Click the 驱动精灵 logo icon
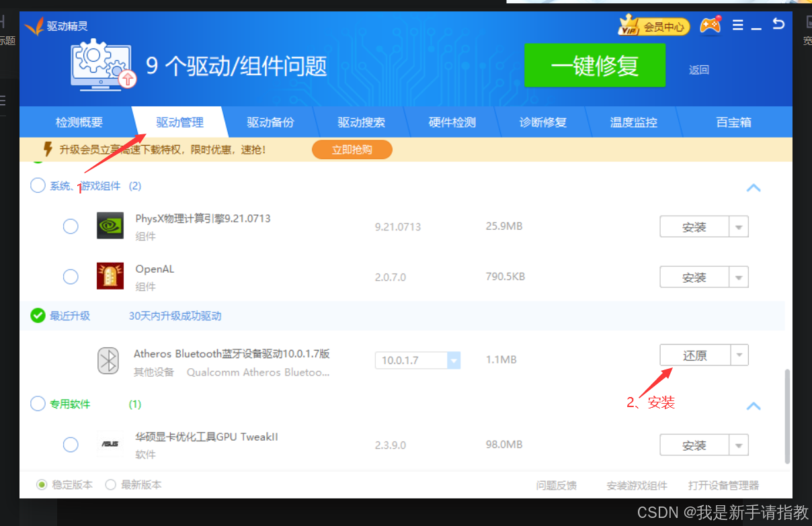812x526 pixels. point(34,26)
